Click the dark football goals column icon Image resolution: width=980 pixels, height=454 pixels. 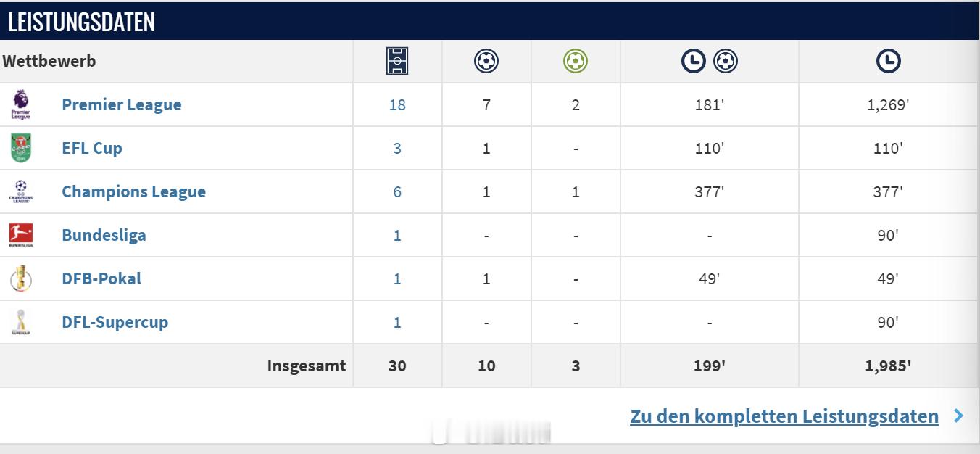(486, 61)
